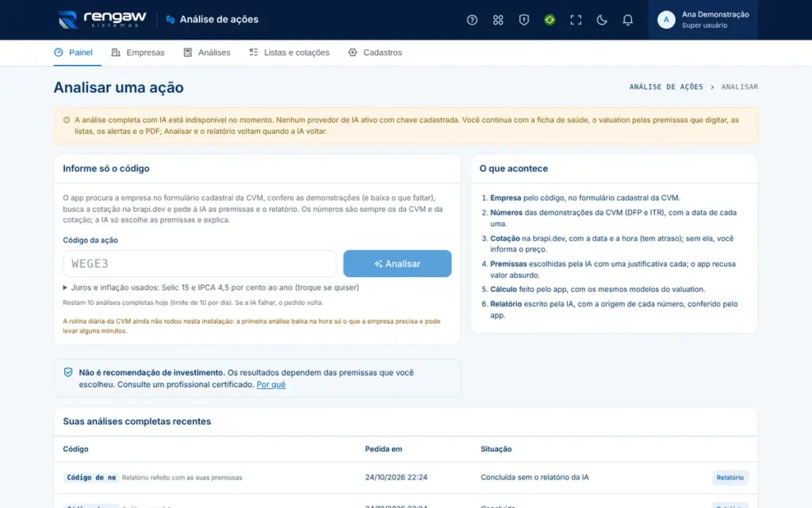The width and height of the screenshot is (812, 508).
Task: Open Ana Demonstração user menu
Action: [x=703, y=20]
